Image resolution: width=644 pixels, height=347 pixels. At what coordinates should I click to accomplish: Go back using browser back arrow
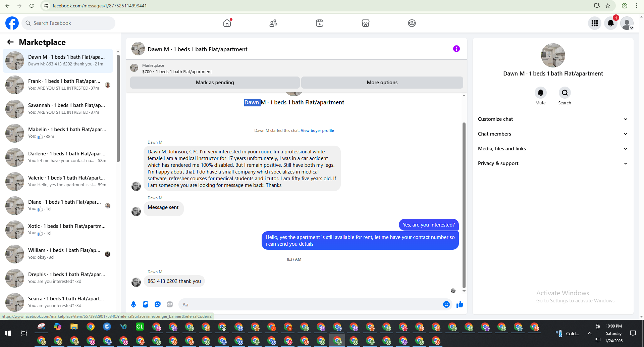point(7,6)
